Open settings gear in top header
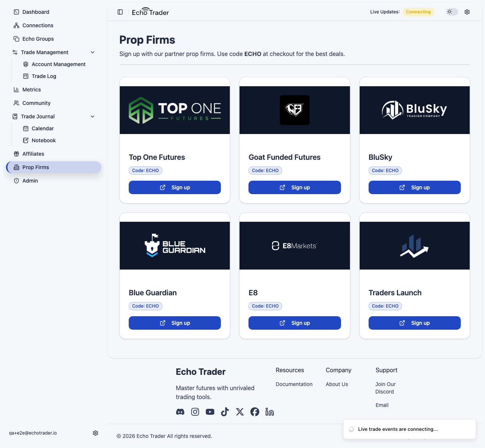This screenshot has height=448, width=485. 467,12
